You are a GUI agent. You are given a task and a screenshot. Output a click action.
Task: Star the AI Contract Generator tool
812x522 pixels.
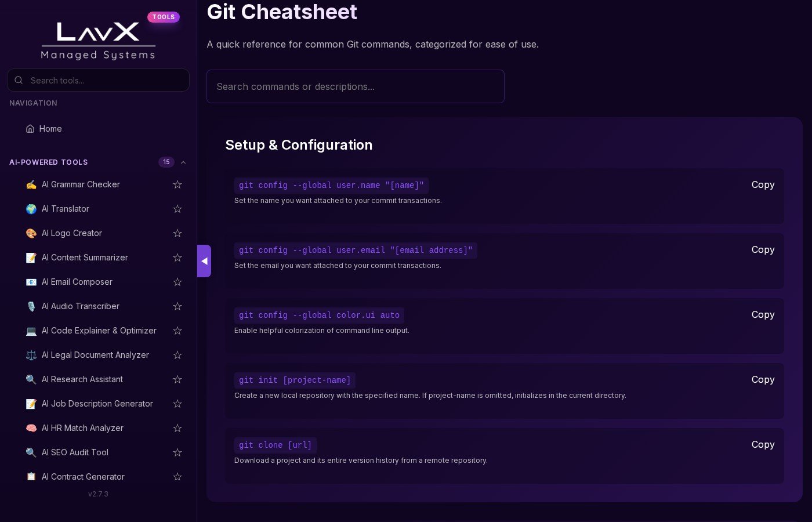[177, 477]
